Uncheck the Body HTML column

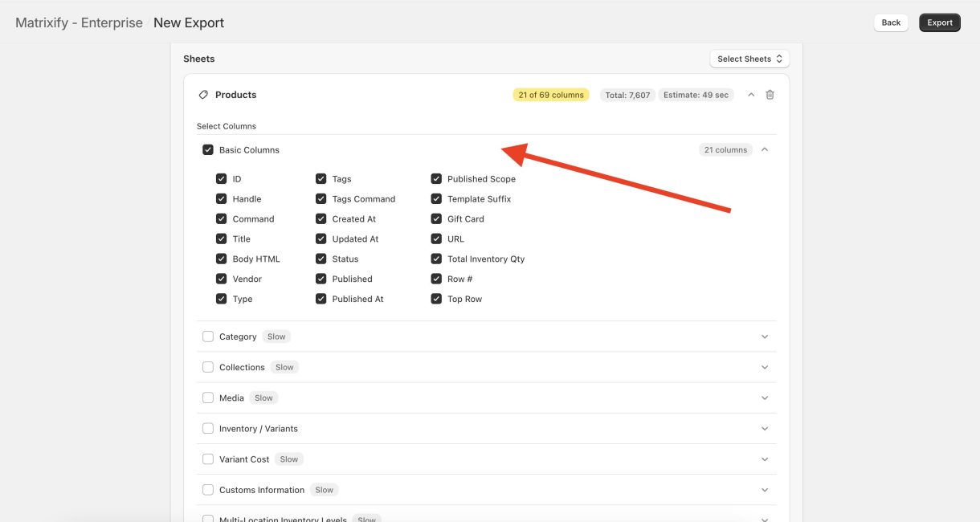[221, 258]
